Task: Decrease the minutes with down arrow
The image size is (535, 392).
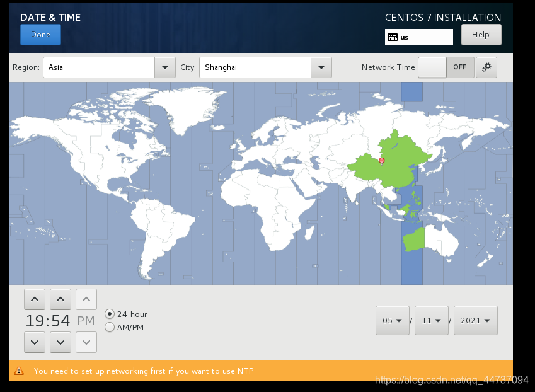Action: coord(60,342)
